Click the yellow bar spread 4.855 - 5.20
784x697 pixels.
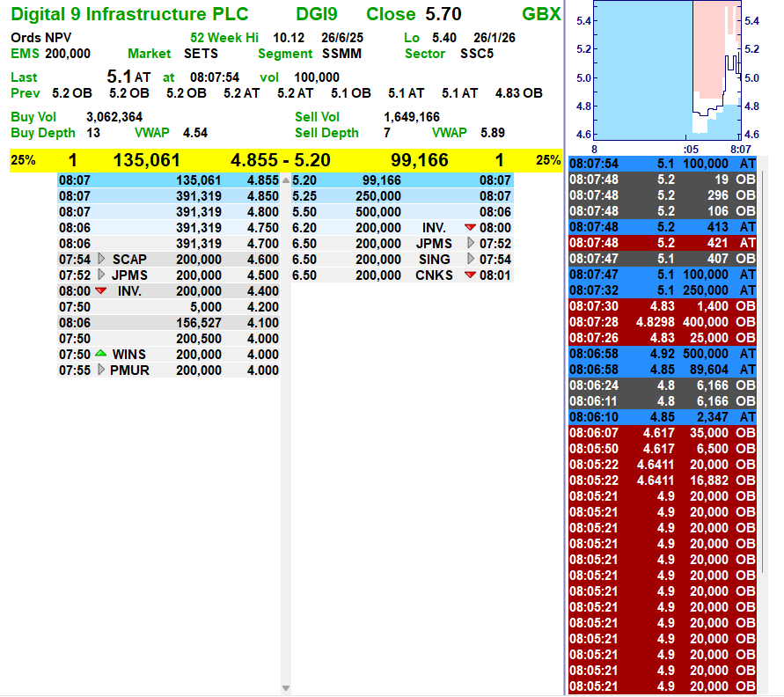[281, 160]
